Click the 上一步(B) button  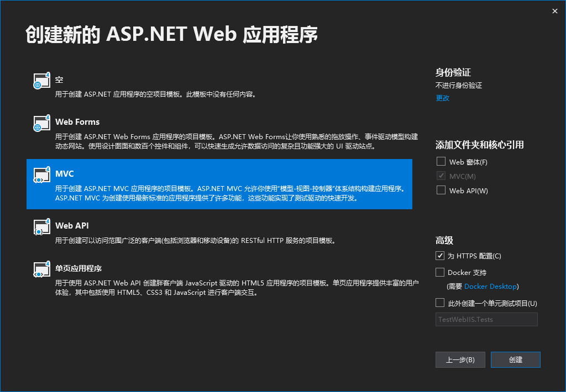[460, 359]
